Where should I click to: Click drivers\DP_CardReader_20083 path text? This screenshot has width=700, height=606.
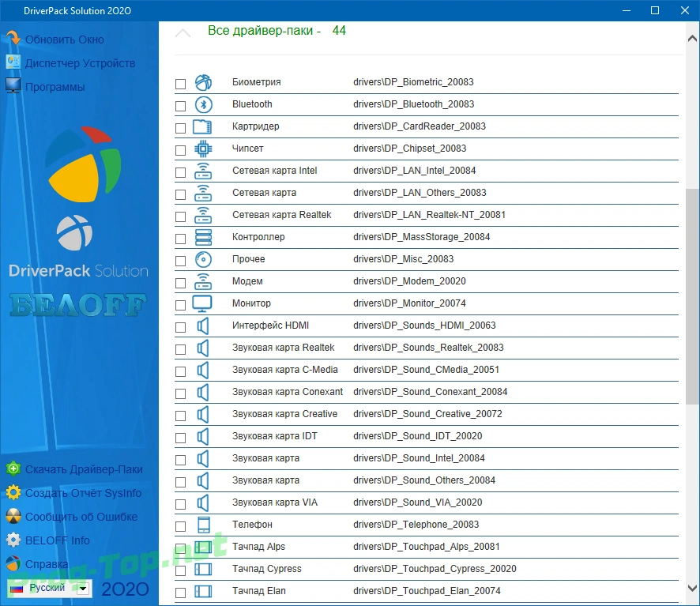point(420,126)
